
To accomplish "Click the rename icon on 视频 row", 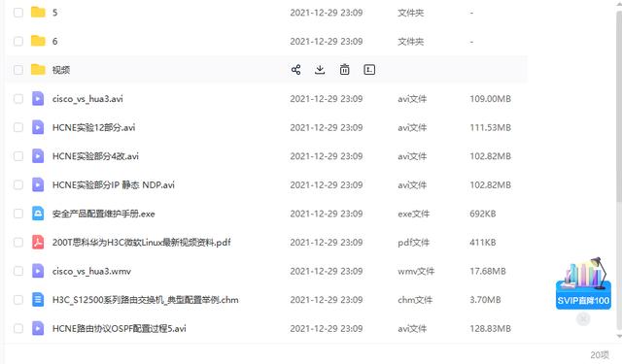I will point(369,70).
